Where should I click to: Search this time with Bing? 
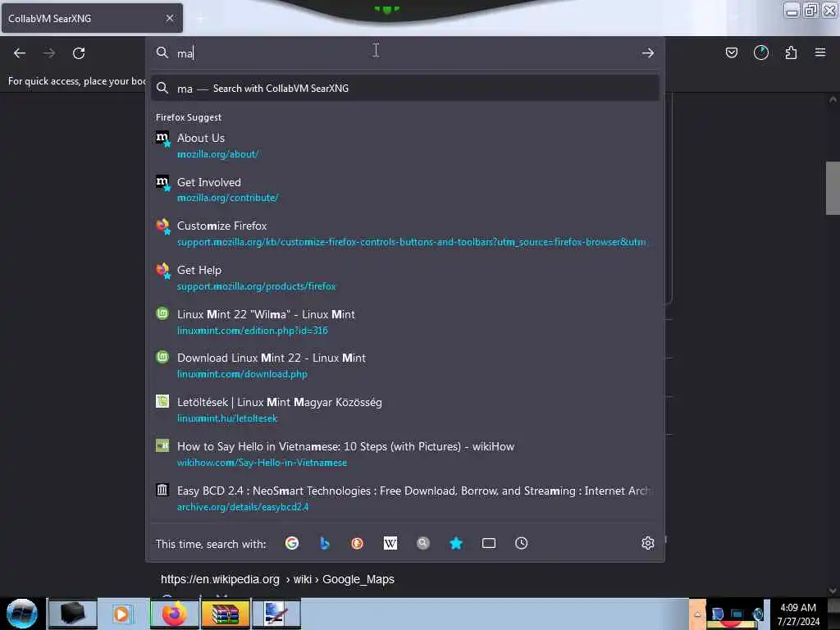click(x=325, y=543)
